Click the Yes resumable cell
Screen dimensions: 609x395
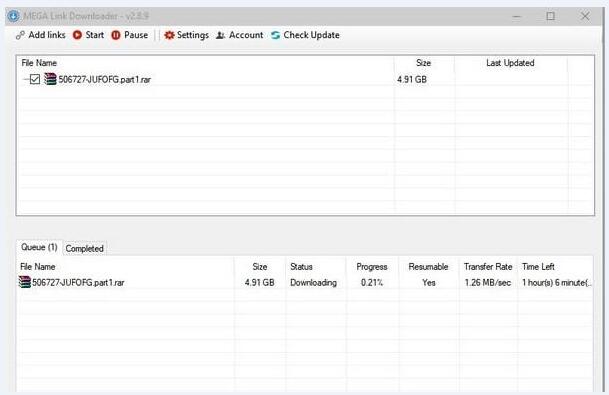(x=428, y=282)
